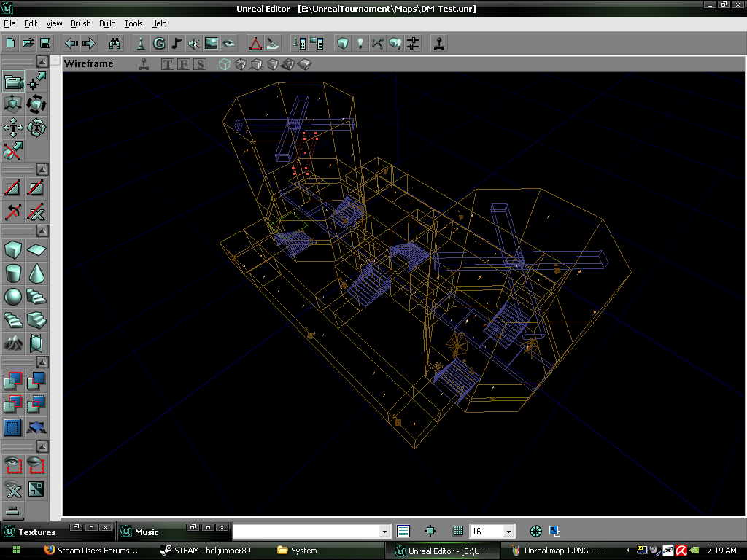
Task: Open Surface Properties from toolbar
Action: (x=317, y=43)
